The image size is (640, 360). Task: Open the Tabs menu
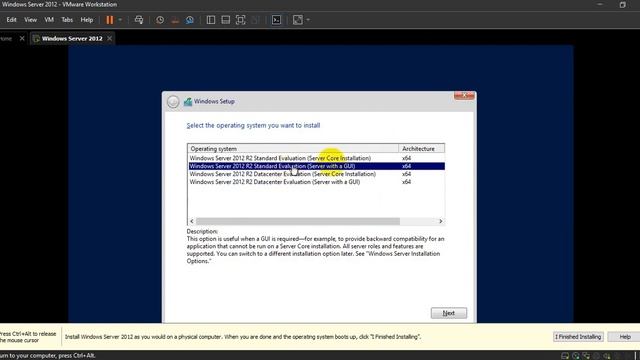pos(67,20)
